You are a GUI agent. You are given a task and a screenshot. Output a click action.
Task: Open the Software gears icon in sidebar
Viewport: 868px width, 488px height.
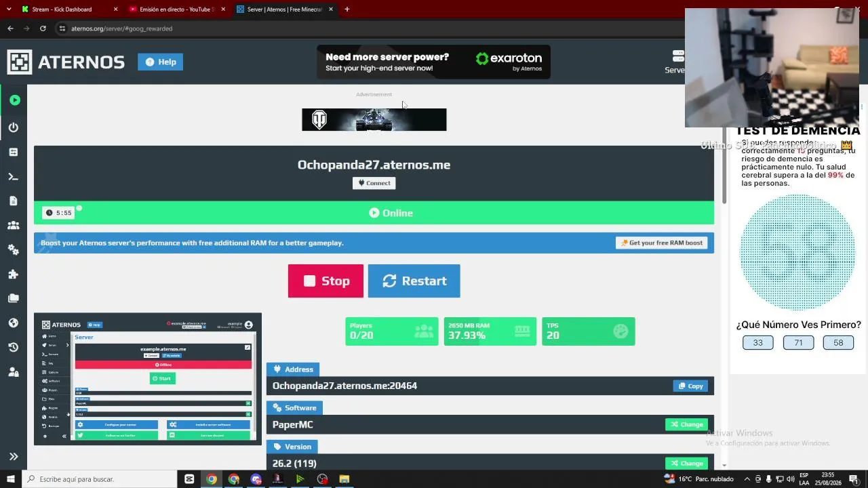click(14, 249)
